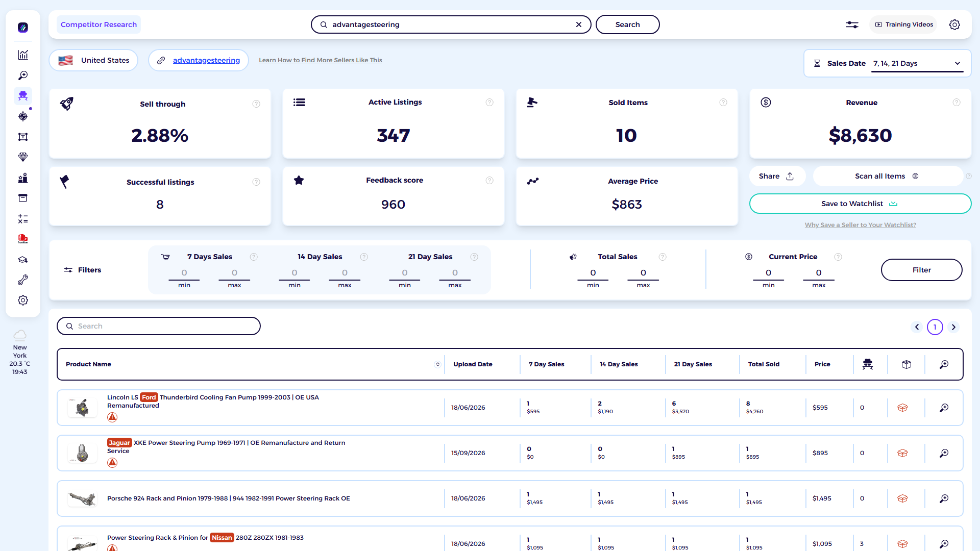Open the top-right settings gear icon

[x=954, y=24]
